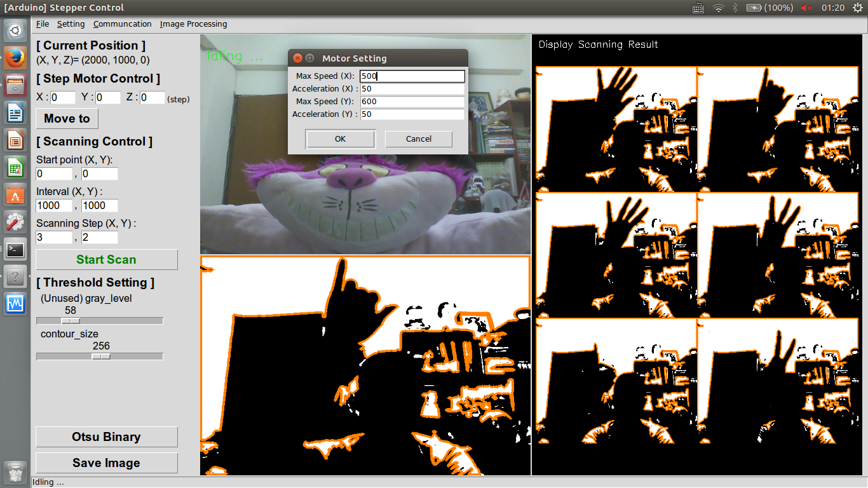Click the muted sound volume indicator
Viewport: 868px width, 488px height.
(807, 8)
